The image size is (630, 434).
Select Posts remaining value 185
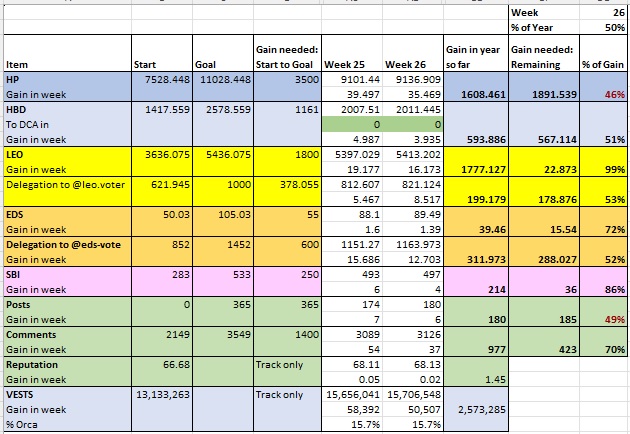[544, 319]
